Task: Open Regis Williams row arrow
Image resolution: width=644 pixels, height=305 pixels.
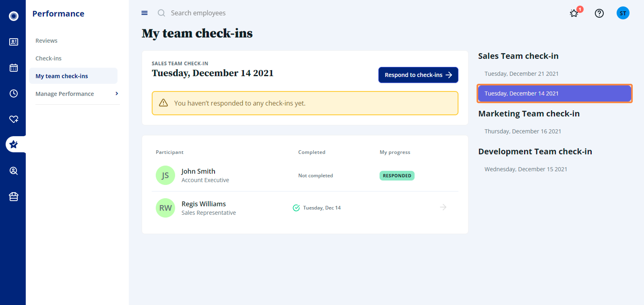Action: click(443, 207)
